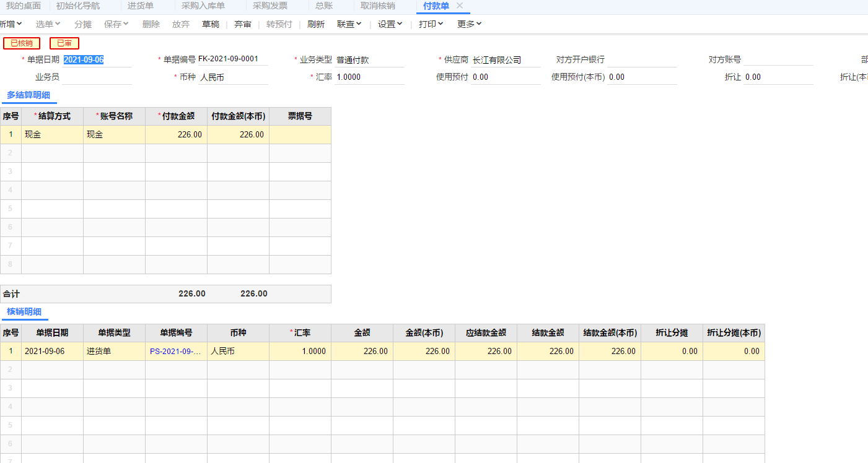The height and width of the screenshot is (463, 868).
Task: Click the 对方账号 input field
Action: click(x=778, y=60)
